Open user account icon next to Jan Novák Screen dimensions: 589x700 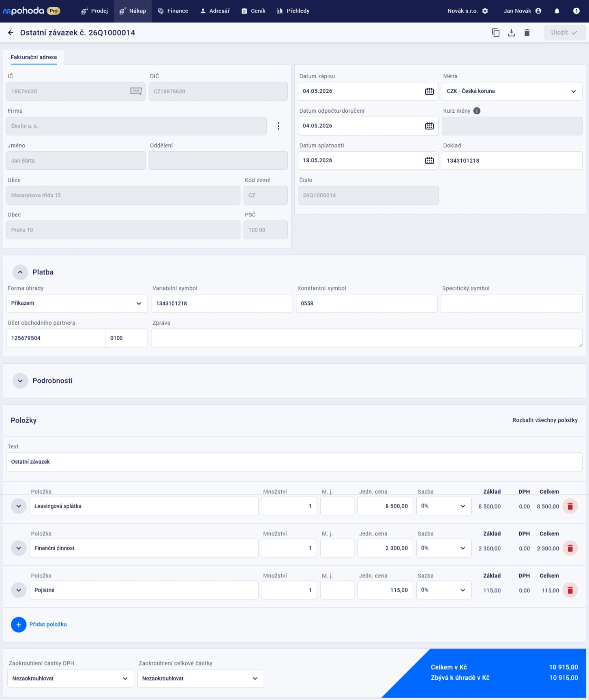(538, 11)
